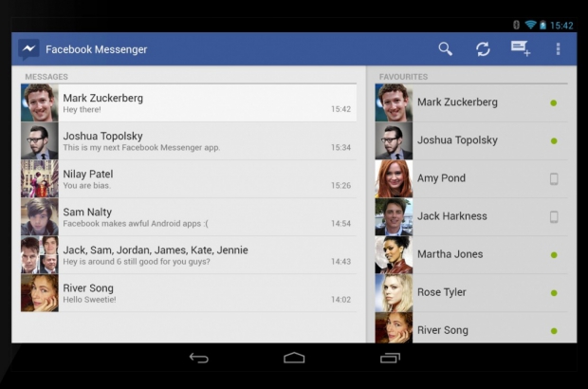Open Rose Tyler's avatar thumbnail

pos(394,293)
